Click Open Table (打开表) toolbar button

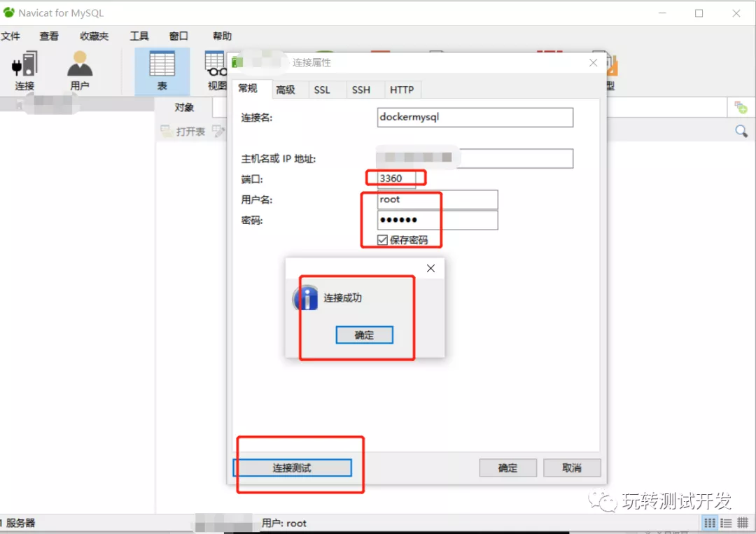click(183, 131)
